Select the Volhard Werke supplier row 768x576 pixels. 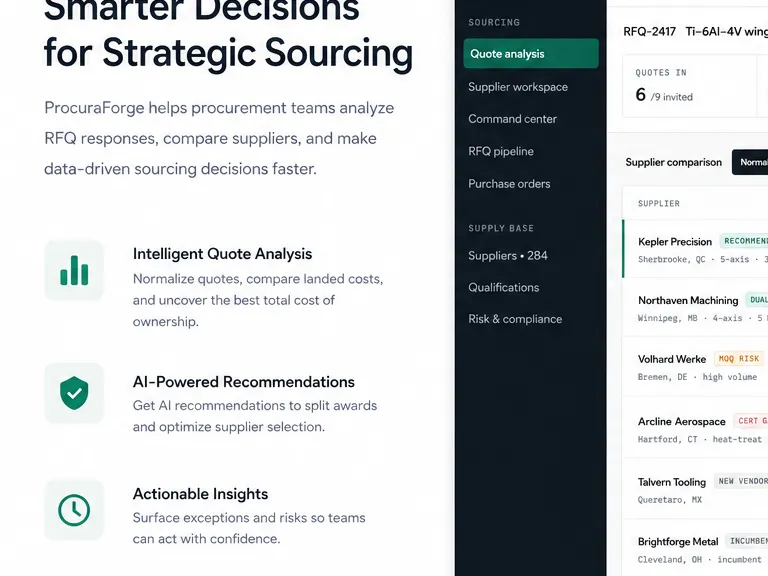tap(695, 367)
